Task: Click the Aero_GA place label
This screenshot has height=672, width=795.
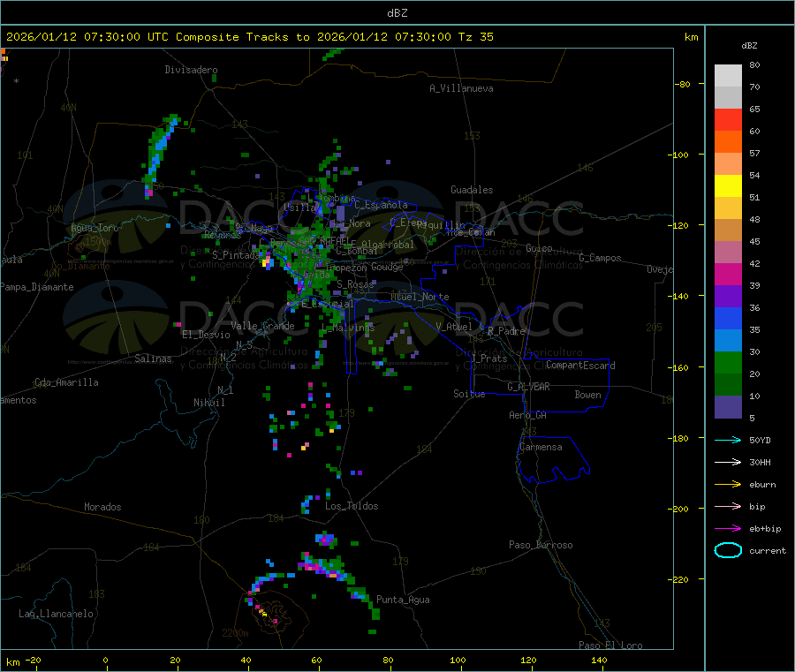Action: 528,415
